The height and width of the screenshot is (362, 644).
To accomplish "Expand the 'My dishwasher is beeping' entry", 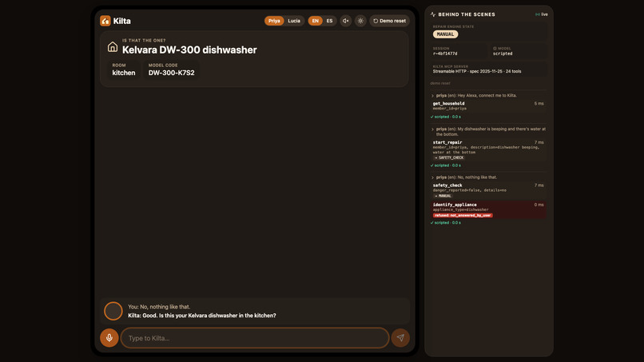I will (x=488, y=132).
